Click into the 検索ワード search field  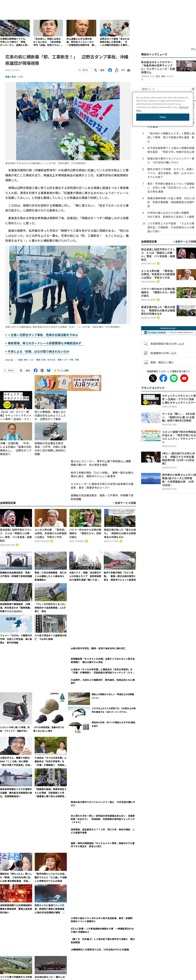pos(166,89)
